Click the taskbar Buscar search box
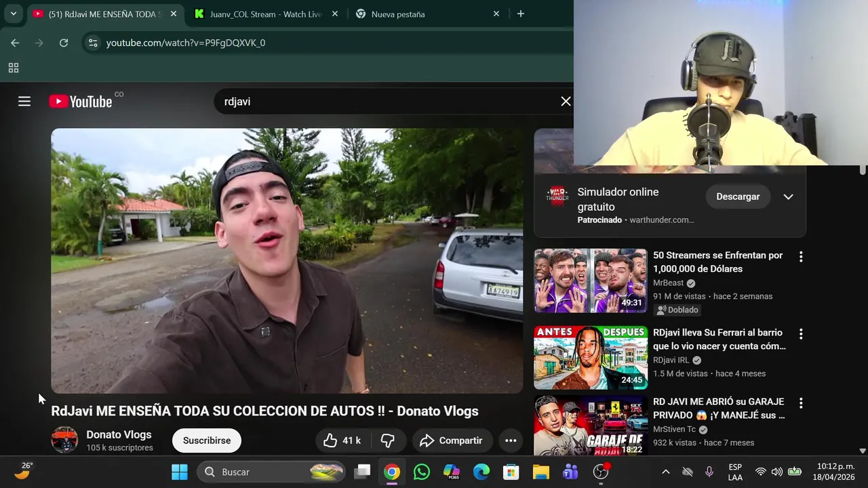868x488 pixels. 273,472
